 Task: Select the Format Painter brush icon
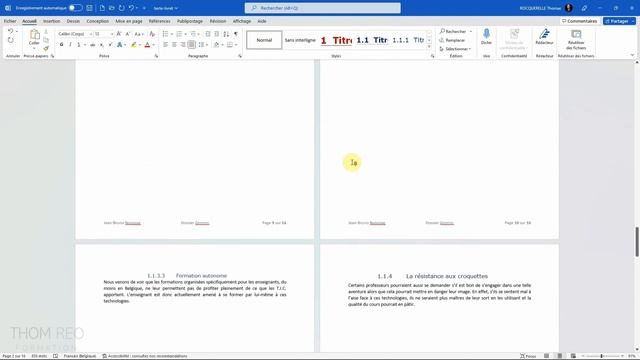click(x=46, y=49)
